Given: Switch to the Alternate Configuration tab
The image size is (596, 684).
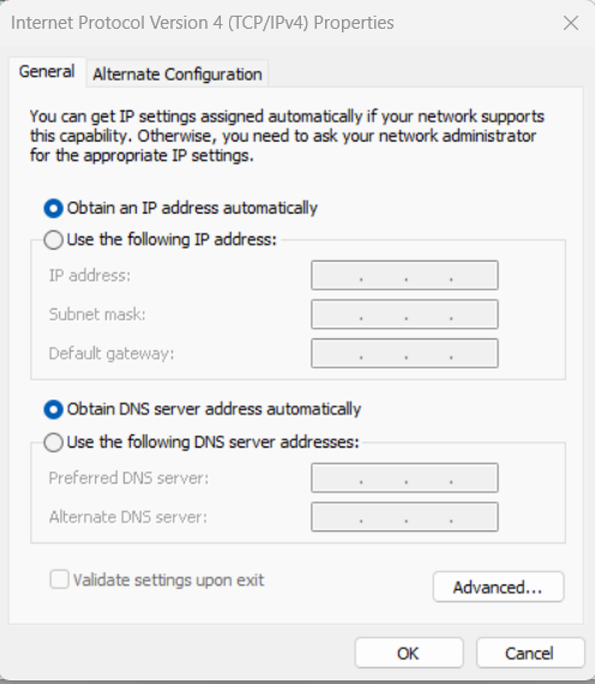Looking at the screenshot, I should [x=177, y=74].
